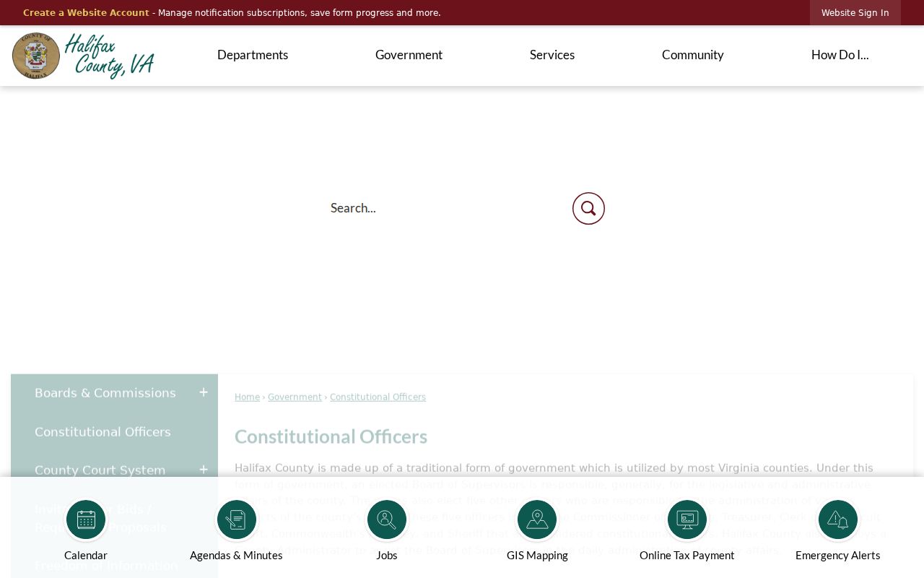Open the Departments menu

(x=253, y=55)
